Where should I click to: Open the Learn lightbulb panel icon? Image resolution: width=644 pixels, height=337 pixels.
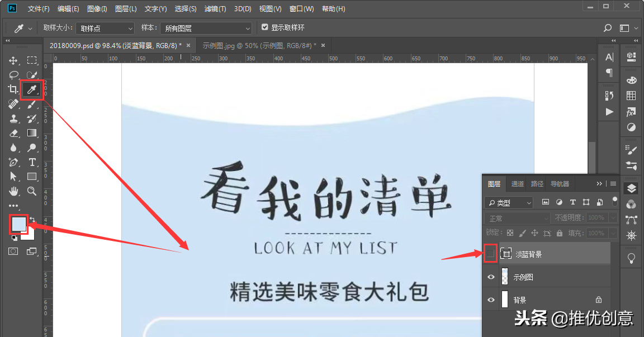[x=631, y=258]
